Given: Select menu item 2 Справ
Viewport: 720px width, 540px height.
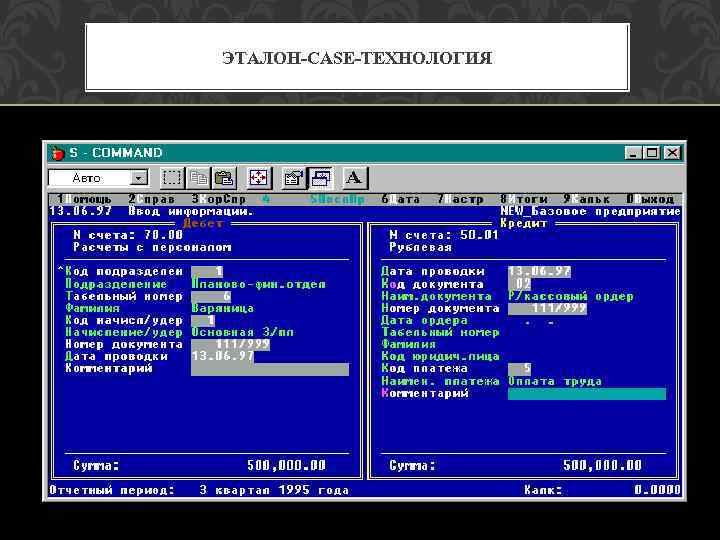Looking at the screenshot, I should 152,199.
